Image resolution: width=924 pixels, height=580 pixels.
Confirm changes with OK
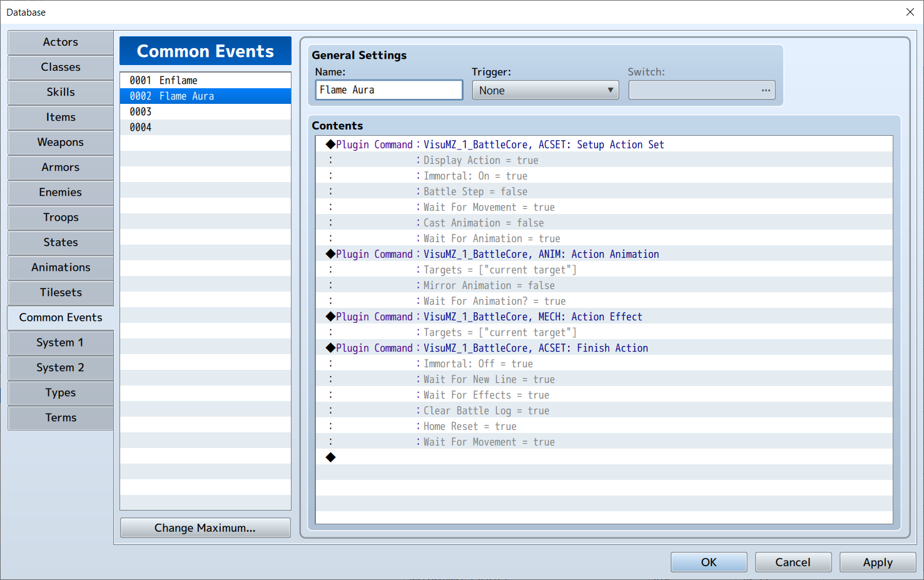709,562
